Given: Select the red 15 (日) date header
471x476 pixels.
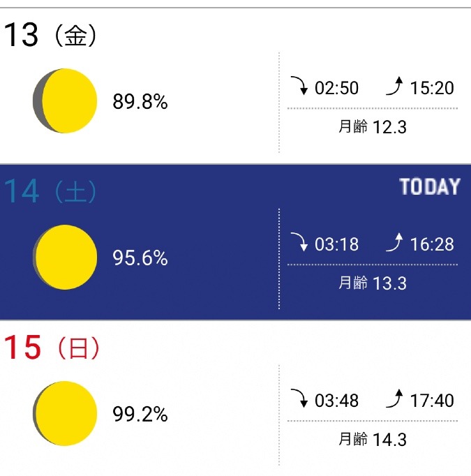Looking at the screenshot, I should pos(52,348).
